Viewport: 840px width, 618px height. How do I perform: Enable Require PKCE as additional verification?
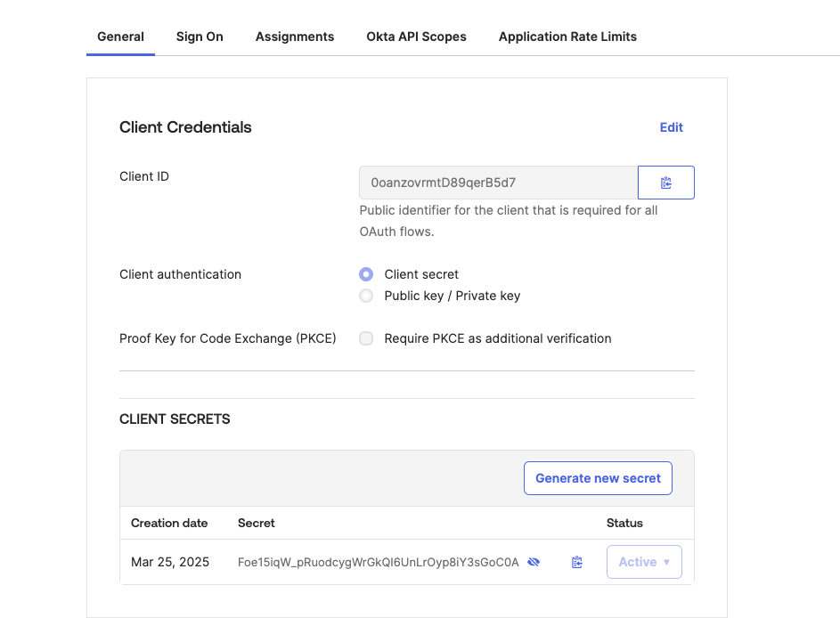click(x=366, y=338)
